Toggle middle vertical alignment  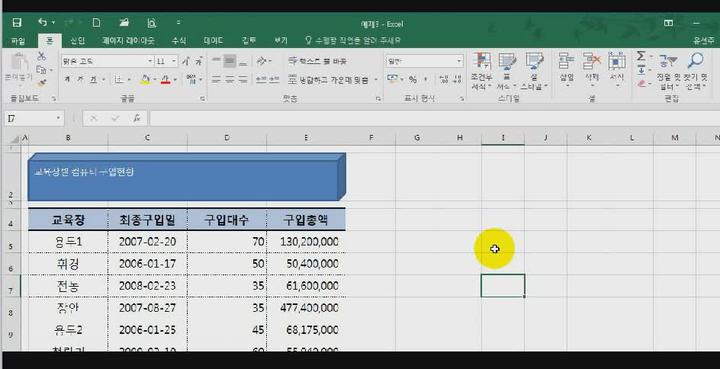pos(230,61)
